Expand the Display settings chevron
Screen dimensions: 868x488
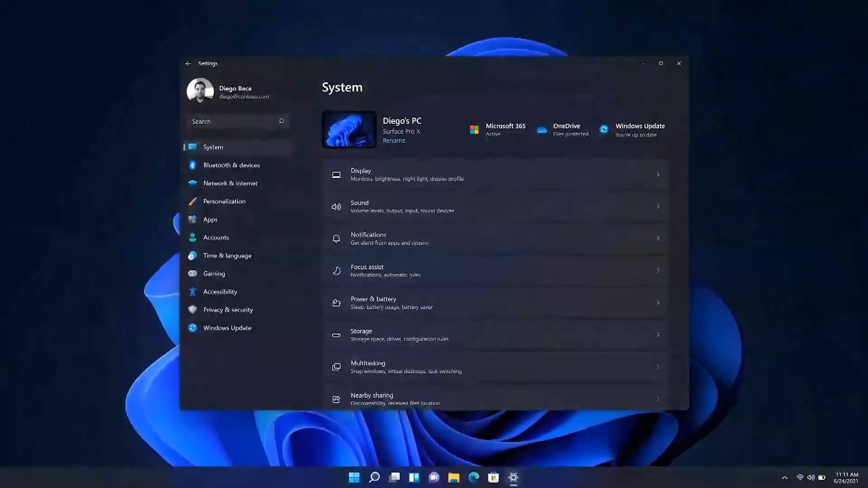coord(658,174)
